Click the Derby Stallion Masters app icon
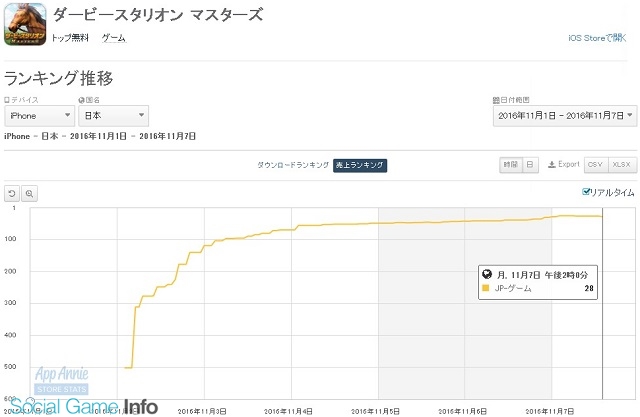Image resolution: width=640 pixels, height=417 pixels. click(x=25, y=24)
